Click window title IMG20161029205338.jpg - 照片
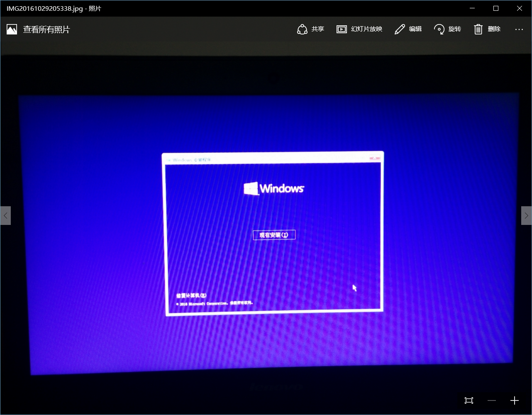Image resolution: width=532 pixels, height=415 pixels. point(54,9)
